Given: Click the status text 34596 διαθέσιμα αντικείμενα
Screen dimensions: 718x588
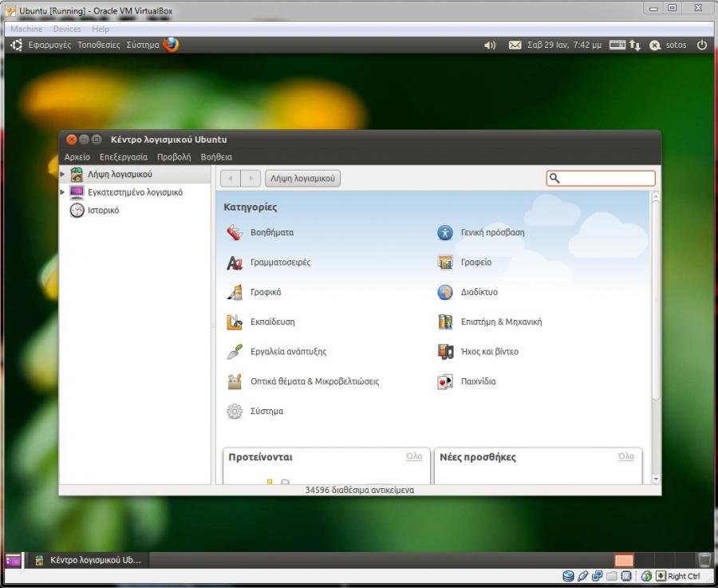Looking at the screenshot, I should 360,490.
